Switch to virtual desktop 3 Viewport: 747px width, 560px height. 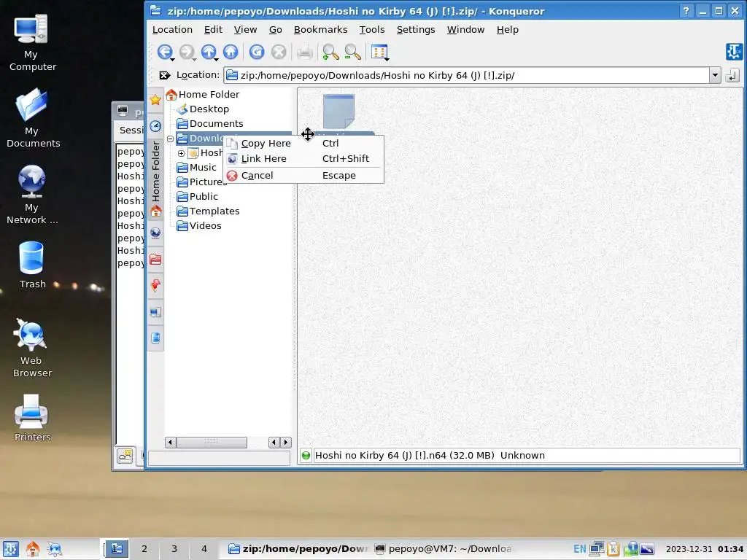pos(174,549)
